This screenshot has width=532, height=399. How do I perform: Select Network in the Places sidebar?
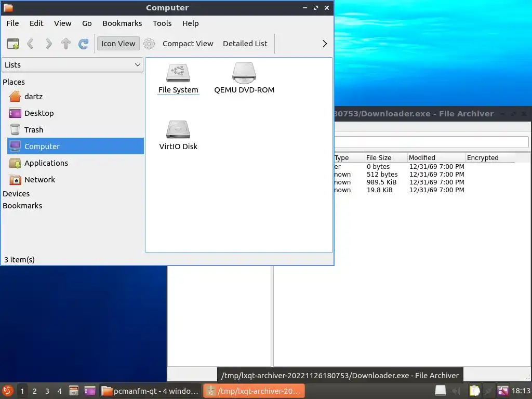75,180
